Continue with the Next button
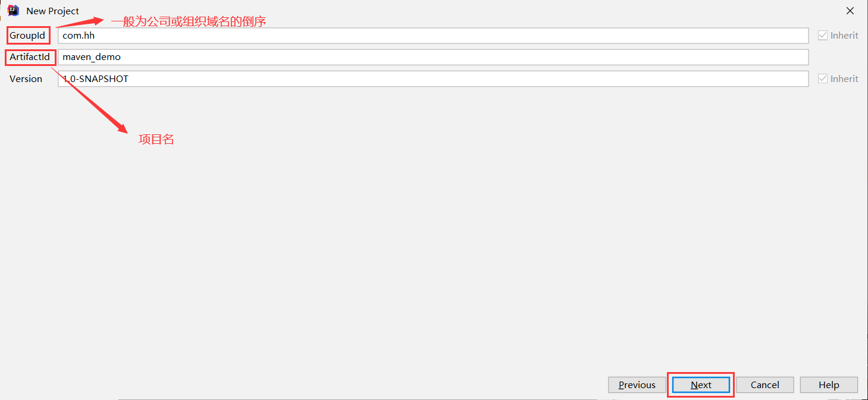868x400 pixels. 701,385
